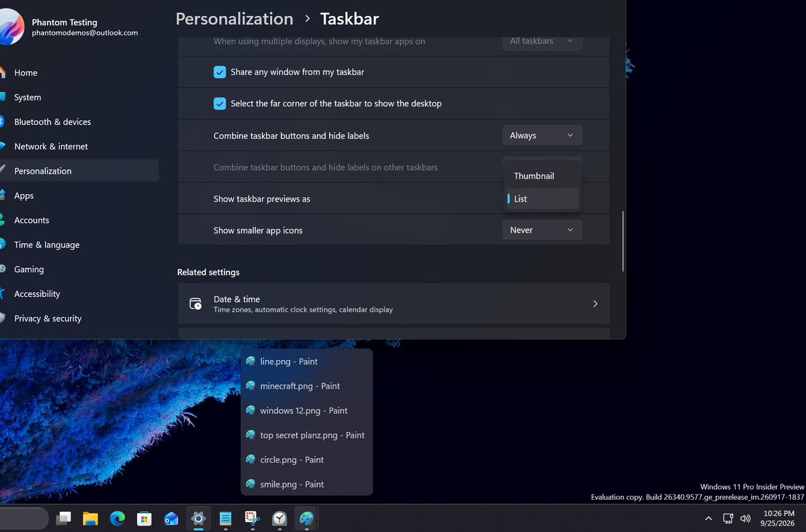Open 'Combine taskbar buttons' Always dropdown
The image size is (806, 532).
542,135
